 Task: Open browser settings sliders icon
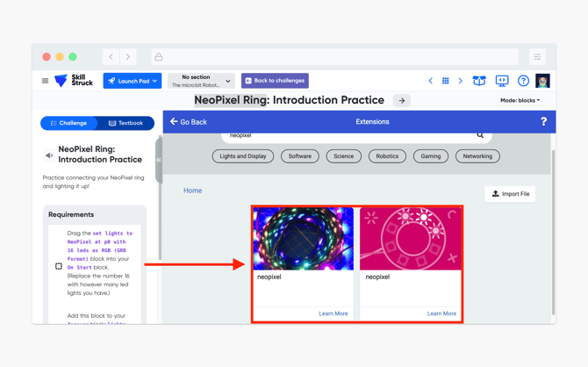[537, 57]
